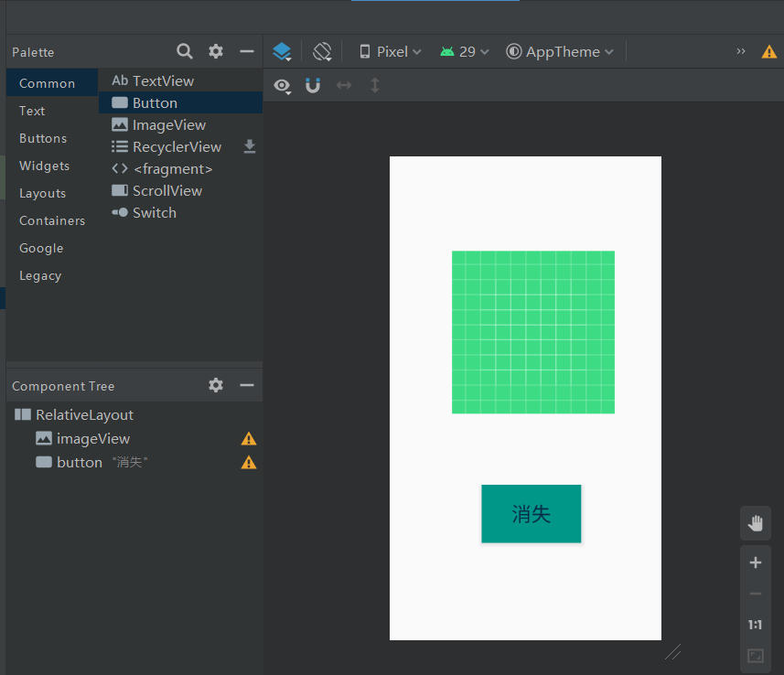Open the AppTheme dropdown
This screenshot has width=784, height=675.
point(560,51)
